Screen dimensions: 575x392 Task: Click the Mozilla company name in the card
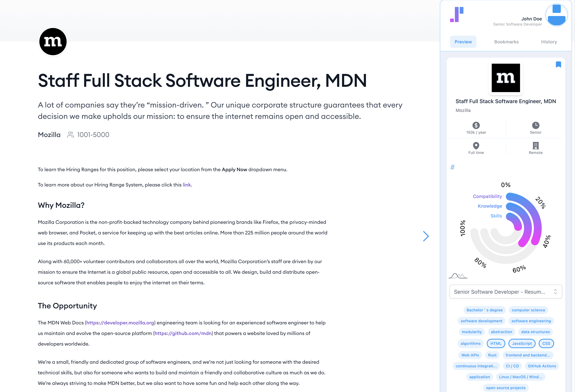463,111
